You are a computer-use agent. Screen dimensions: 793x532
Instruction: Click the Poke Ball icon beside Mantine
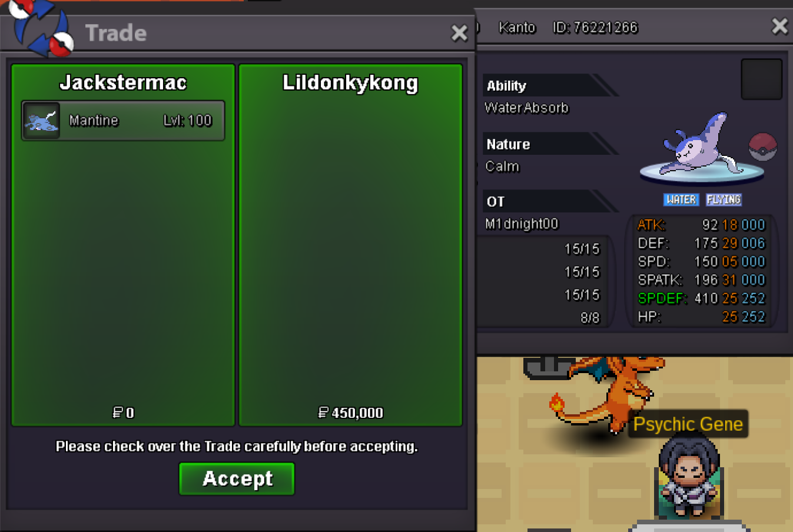pyautogui.click(x=762, y=147)
